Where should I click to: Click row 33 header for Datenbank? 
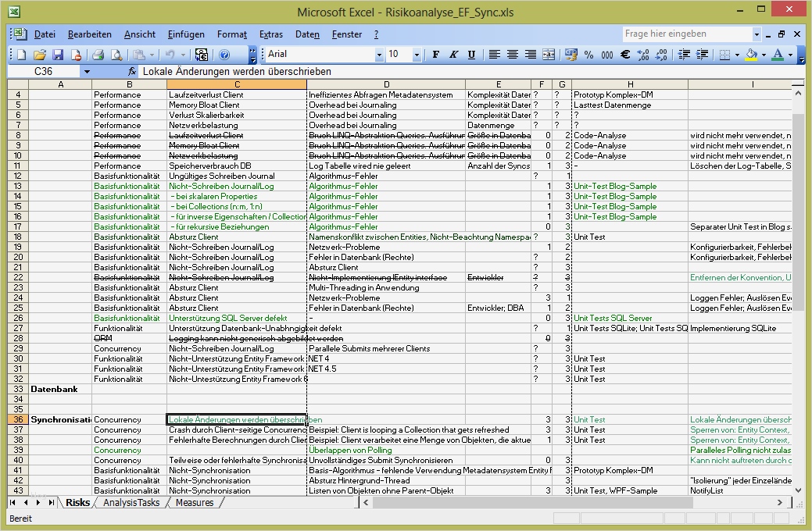[17, 389]
